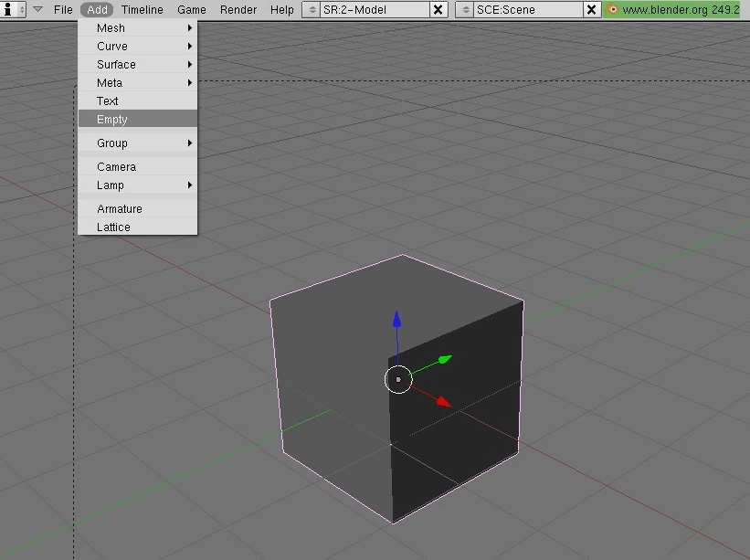Click the red X-axis manipulator arrow
750x560 pixels.
click(444, 402)
